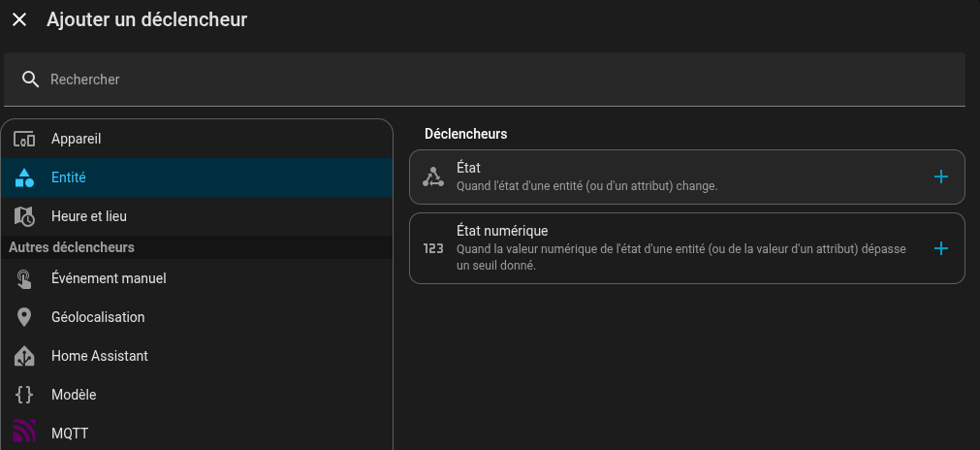Click the Modèle curly braces icon

[x=24, y=395]
